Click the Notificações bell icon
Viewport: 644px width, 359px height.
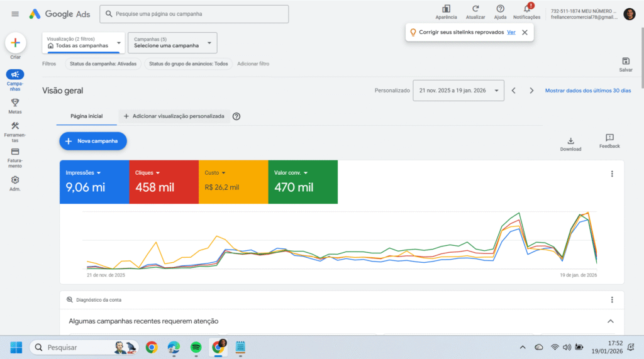click(x=527, y=9)
